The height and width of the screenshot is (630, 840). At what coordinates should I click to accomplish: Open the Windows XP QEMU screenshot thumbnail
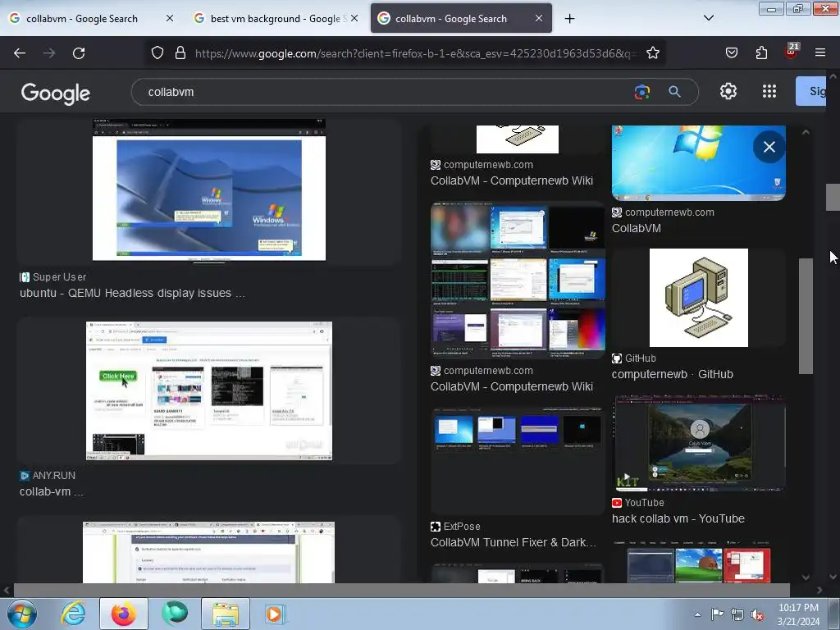coord(209,189)
